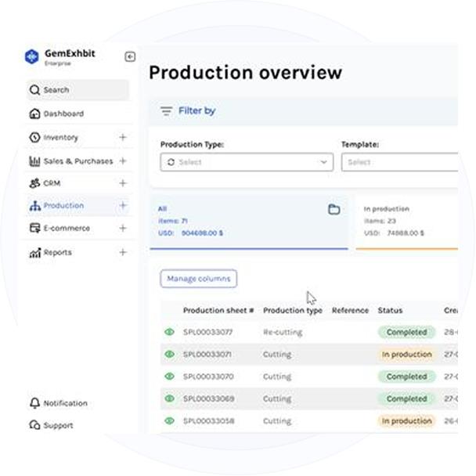Select Production in the sidebar menu
476x476 pixels.
pyautogui.click(x=63, y=206)
